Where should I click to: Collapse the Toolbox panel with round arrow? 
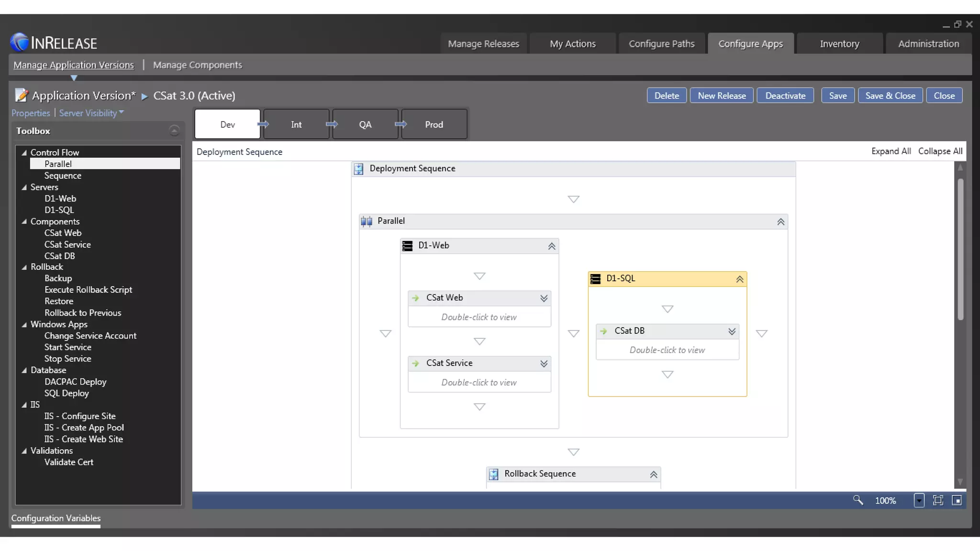pos(174,131)
